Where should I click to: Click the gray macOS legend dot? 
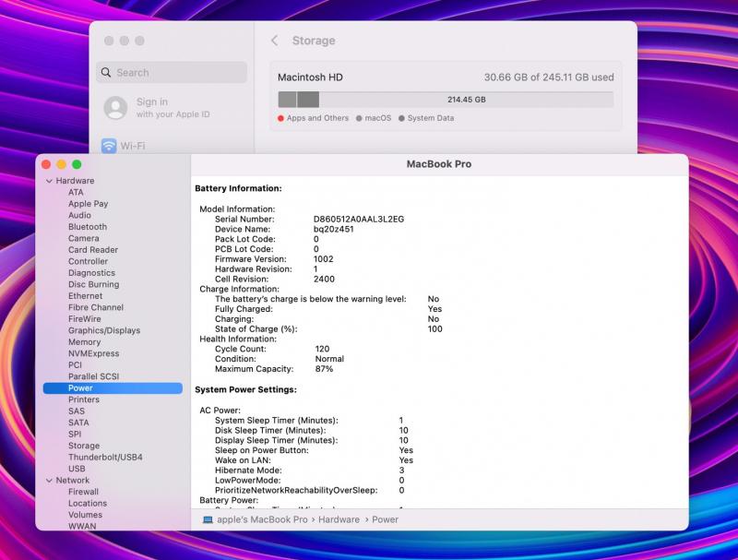coord(359,118)
